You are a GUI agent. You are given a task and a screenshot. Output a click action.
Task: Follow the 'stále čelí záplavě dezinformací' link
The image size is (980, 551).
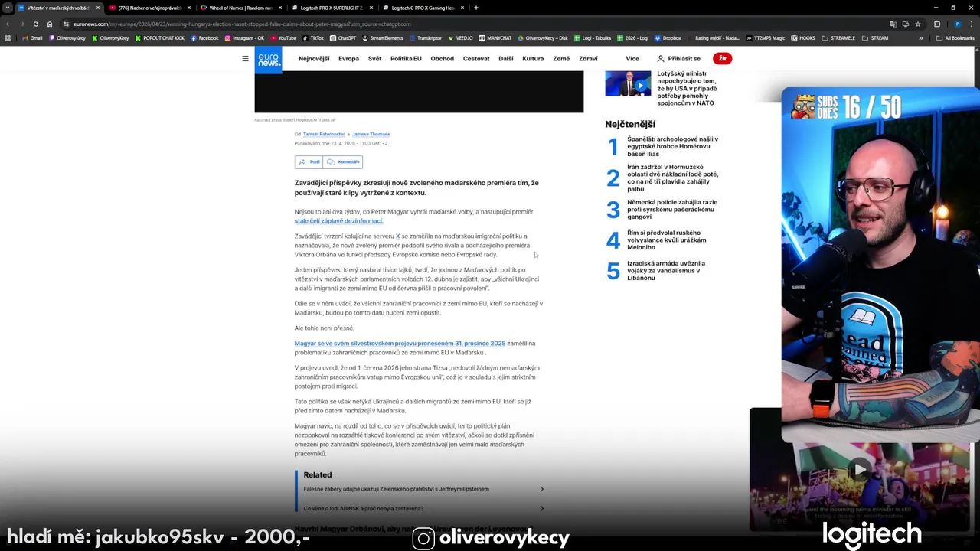point(338,221)
